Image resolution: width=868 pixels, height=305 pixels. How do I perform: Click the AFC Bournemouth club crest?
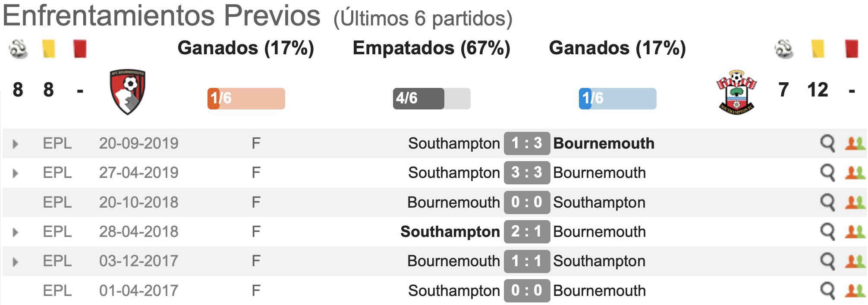pos(127,92)
